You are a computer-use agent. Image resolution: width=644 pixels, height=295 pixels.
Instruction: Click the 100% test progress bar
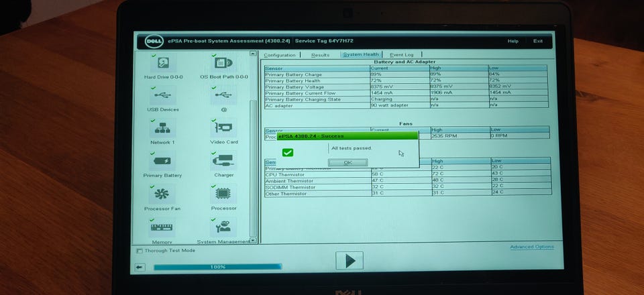217,267
